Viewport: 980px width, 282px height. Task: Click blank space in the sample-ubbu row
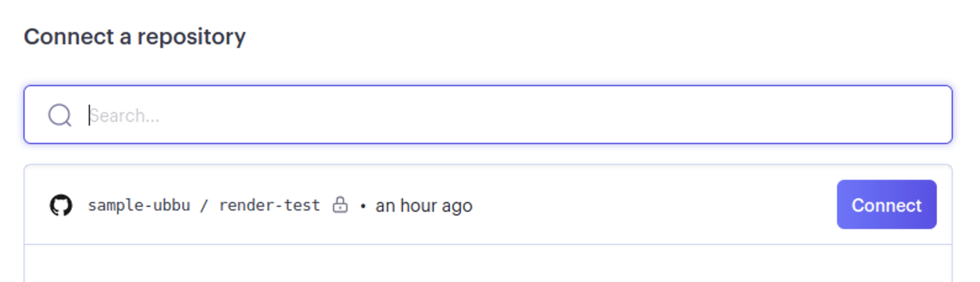[x=647, y=205]
